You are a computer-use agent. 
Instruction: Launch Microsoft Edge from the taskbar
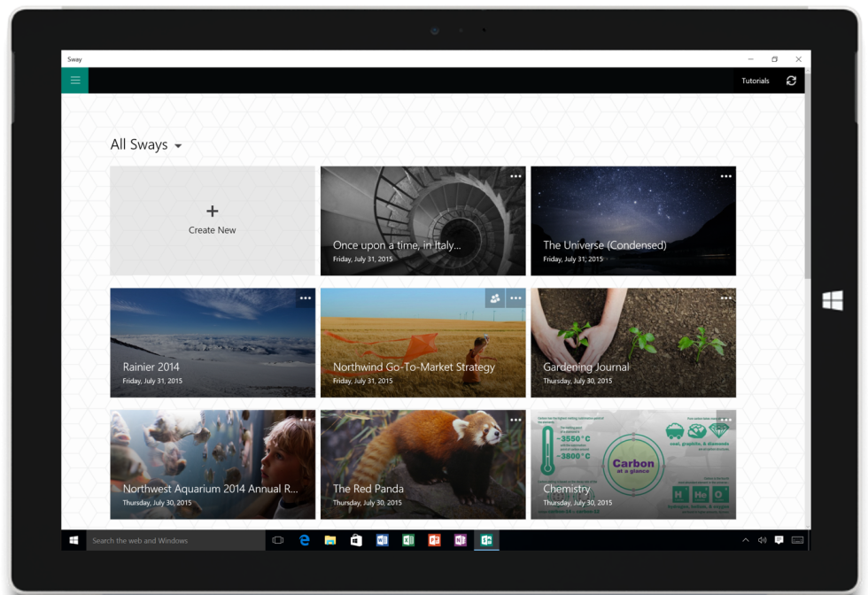pos(304,540)
